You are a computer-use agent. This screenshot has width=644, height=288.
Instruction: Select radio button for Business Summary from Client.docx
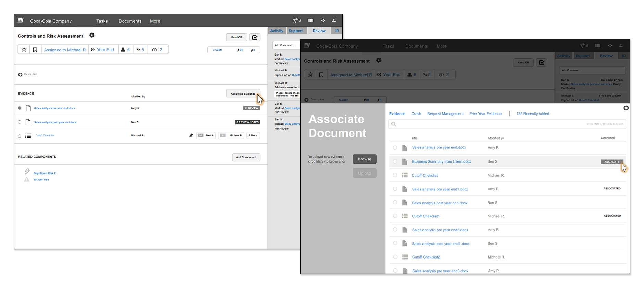pos(395,161)
